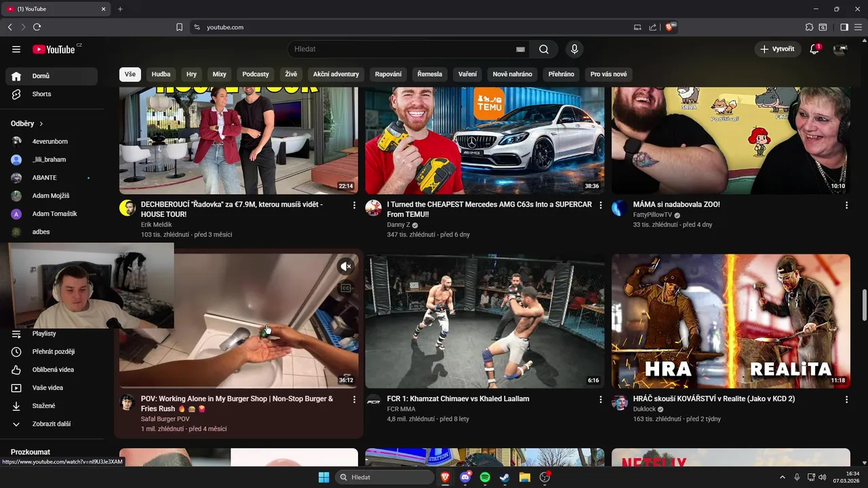The height and width of the screenshot is (488, 868).
Task: Open Duklock channel avatar
Action: 620,403
